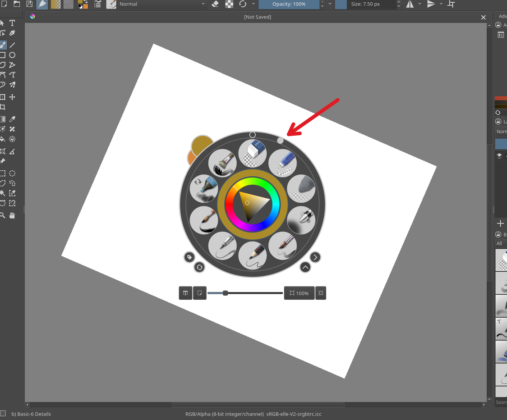Toggle mirror canvas button below popup palette

[185, 293]
